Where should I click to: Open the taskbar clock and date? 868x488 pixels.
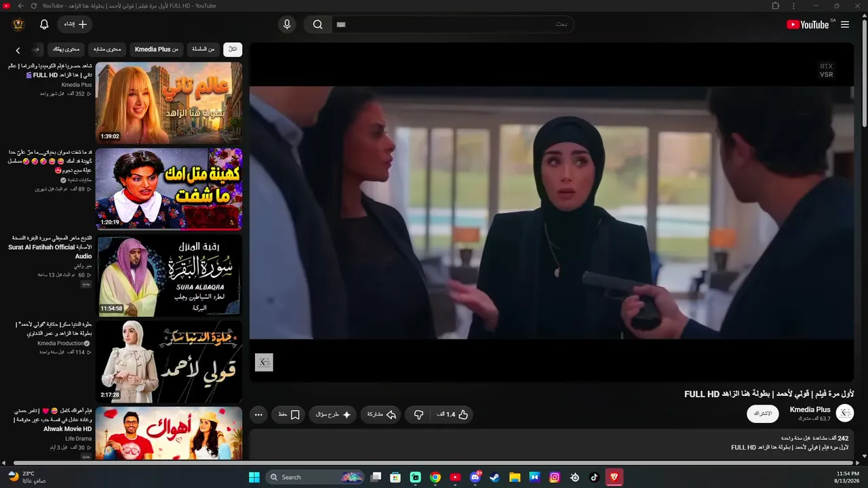coord(848,477)
